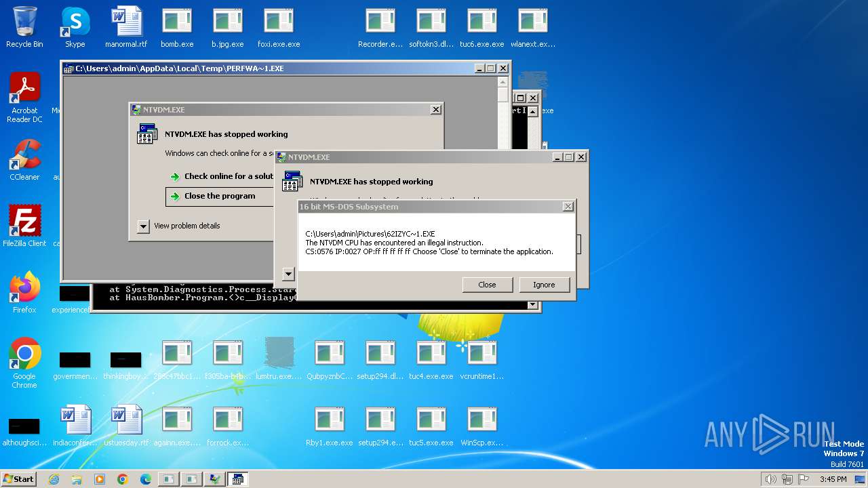Open Chrome from the taskbar
The height and width of the screenshot is (488, 868).
click(x=123, y=479)
